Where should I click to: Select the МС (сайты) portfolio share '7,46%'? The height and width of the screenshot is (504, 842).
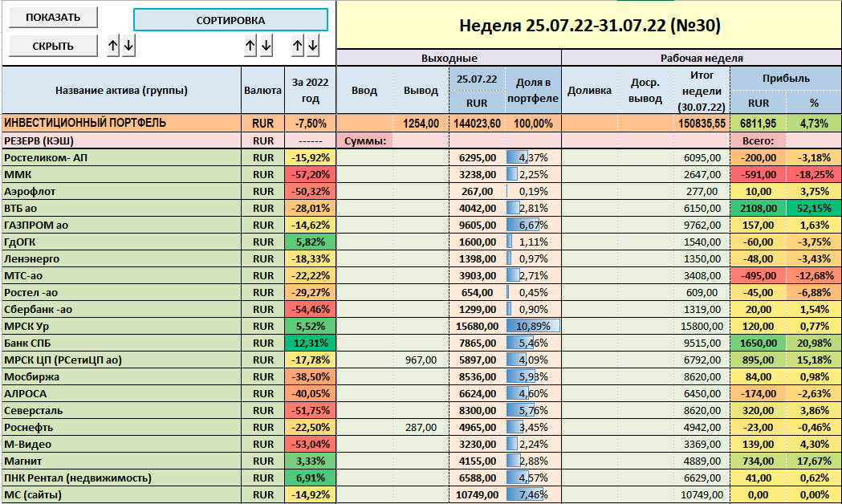(x=533, y=495)
